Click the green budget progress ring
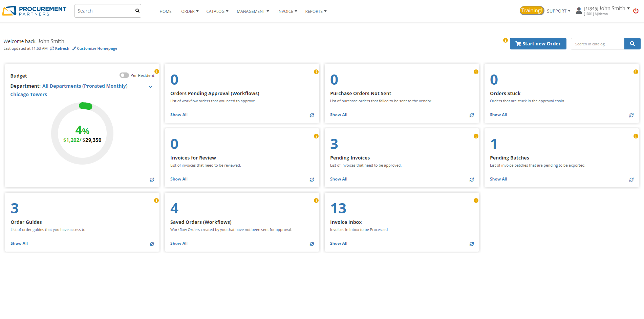644x319 pixels. [86, 106]
